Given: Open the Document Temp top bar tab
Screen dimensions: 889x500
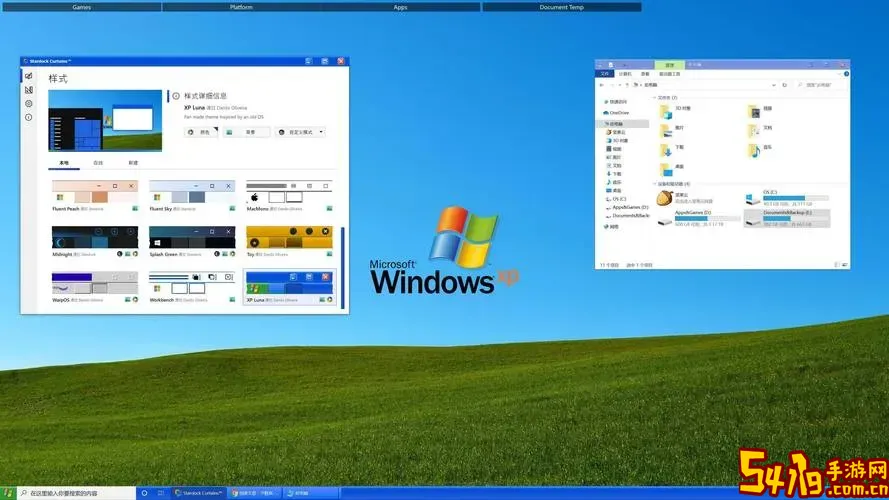Looking at the screenshot, I should [x=562, y=7].
